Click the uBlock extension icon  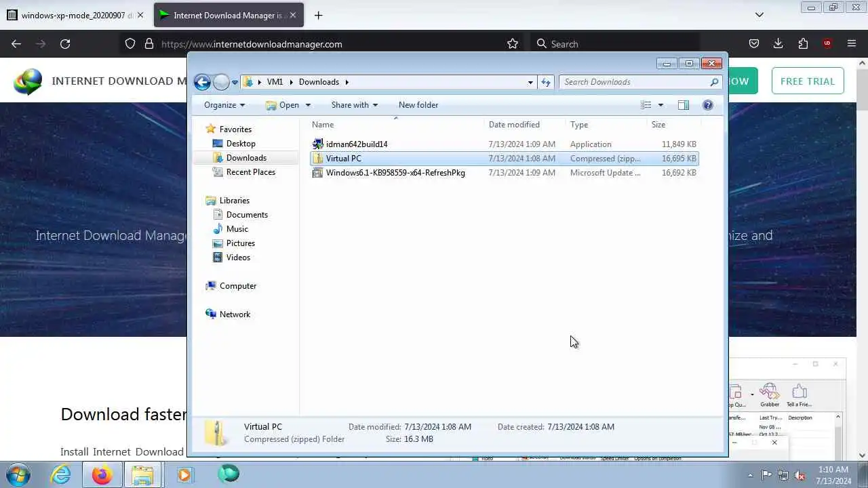point(827,44)
